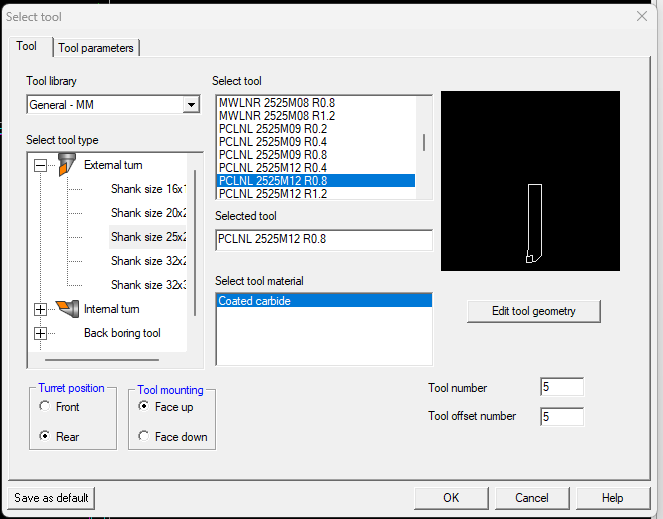Select Shank size 20x tree item
The width and height of the screenshot is (663, 519).
click(148, 213)
